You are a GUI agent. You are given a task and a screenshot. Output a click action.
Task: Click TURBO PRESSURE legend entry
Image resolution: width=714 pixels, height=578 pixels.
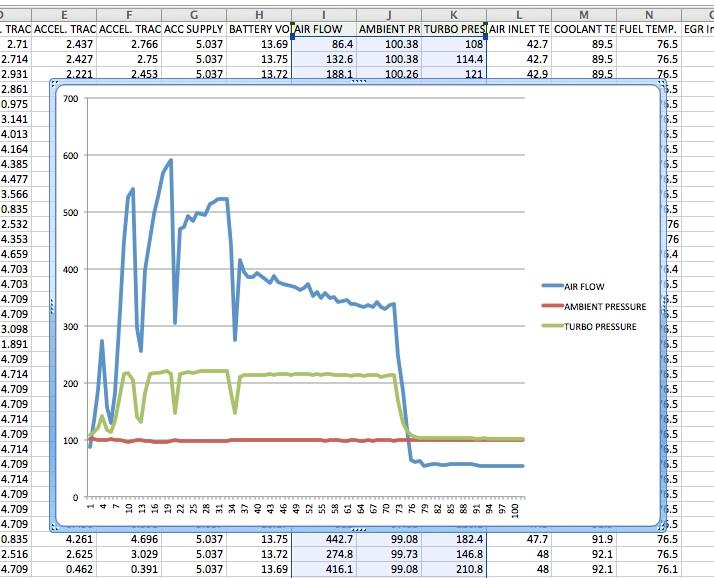click(600, 327)
